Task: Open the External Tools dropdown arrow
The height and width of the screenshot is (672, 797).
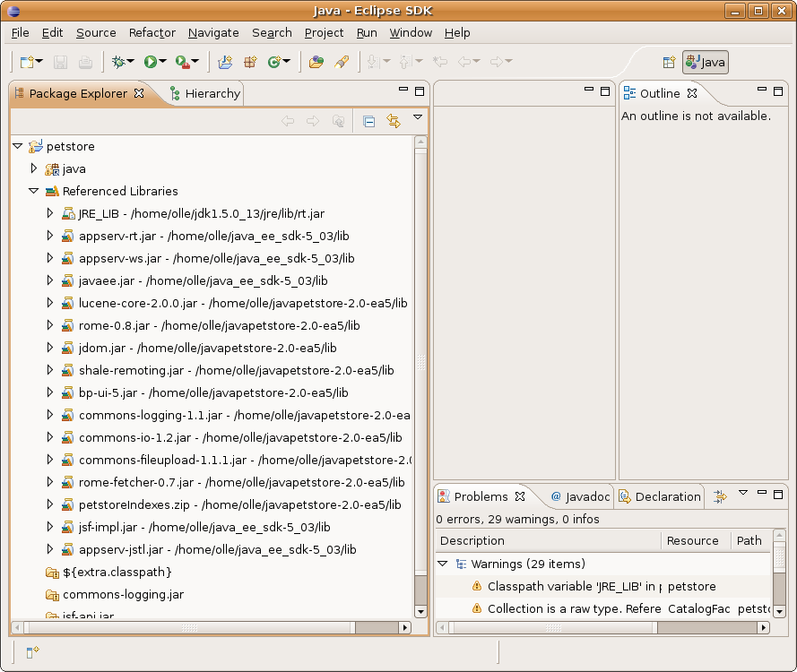Action: pos(195,62)
